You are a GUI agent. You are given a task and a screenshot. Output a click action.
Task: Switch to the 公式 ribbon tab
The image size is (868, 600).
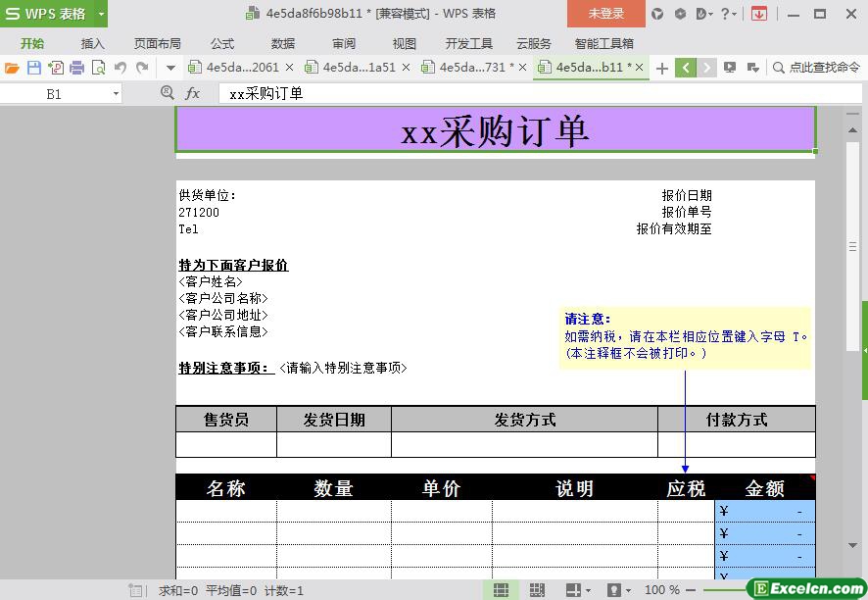222,43
